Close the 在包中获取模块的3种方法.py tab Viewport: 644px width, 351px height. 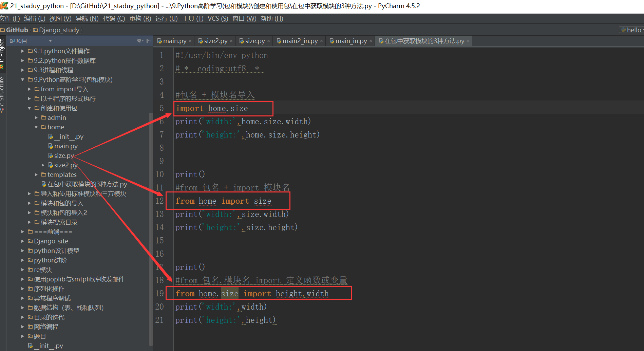point(468,41)
